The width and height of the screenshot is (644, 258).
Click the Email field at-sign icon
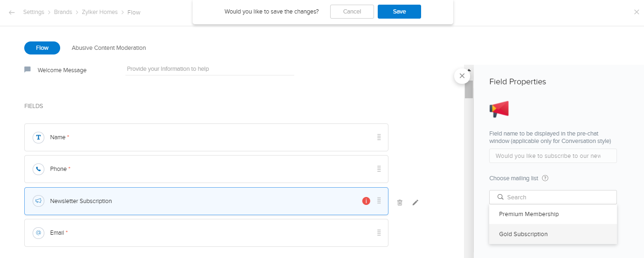click(38, 233)
